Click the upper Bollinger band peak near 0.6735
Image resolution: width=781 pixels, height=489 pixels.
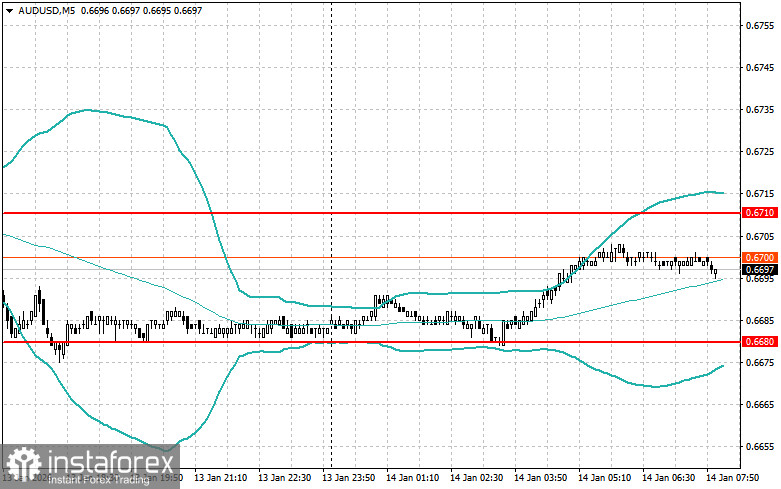point(88,110)
